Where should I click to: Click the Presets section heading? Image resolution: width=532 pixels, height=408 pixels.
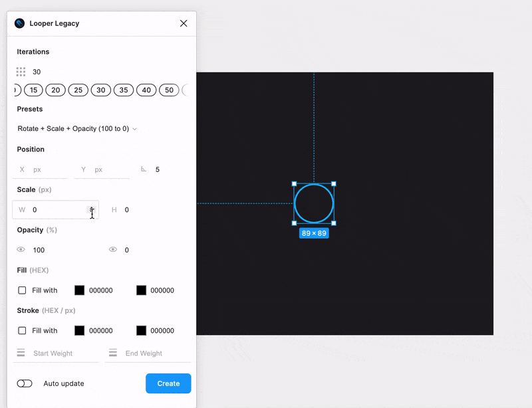point(30,109)
